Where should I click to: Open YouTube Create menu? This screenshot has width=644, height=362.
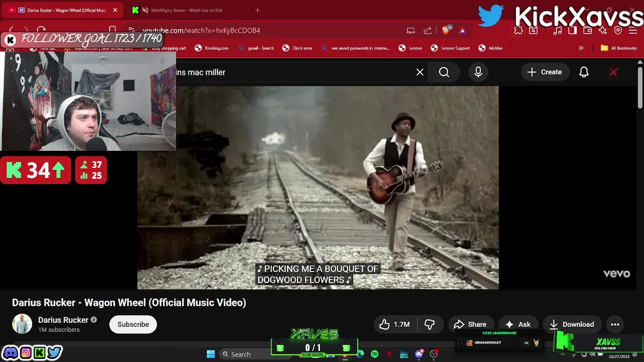tap(544, 72)
